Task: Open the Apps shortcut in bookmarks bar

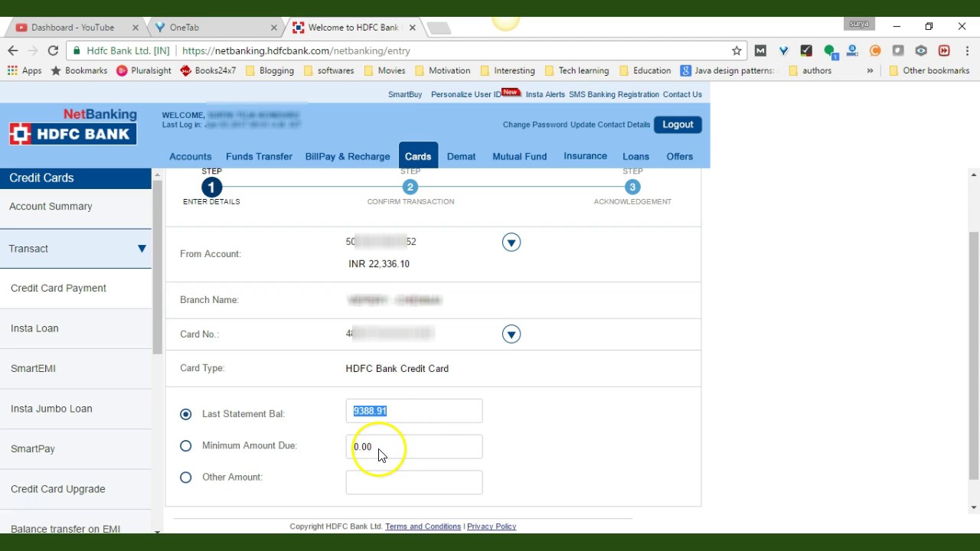Action: click(x=24, y=70)
